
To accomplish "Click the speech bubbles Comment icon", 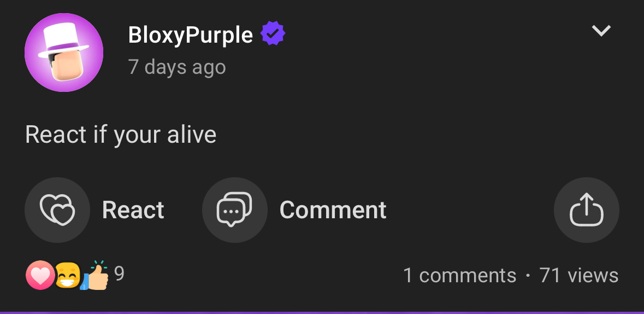I will (x=234, y=210).
